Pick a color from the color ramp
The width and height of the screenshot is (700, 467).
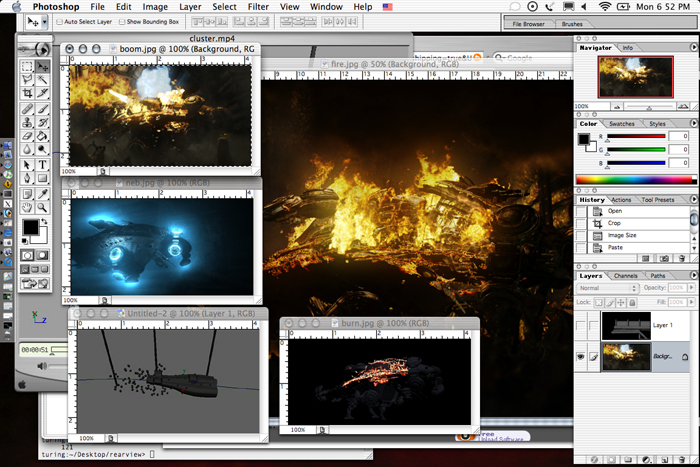(636, 179)
